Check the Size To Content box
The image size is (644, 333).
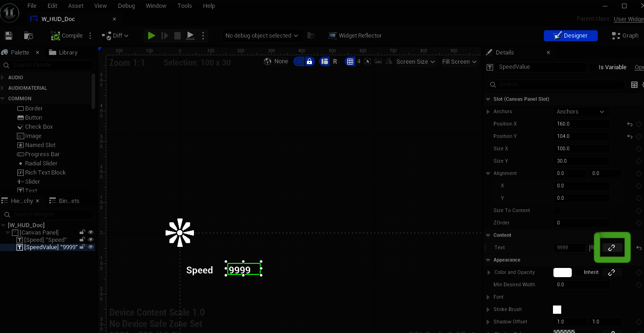coord(557,211)
